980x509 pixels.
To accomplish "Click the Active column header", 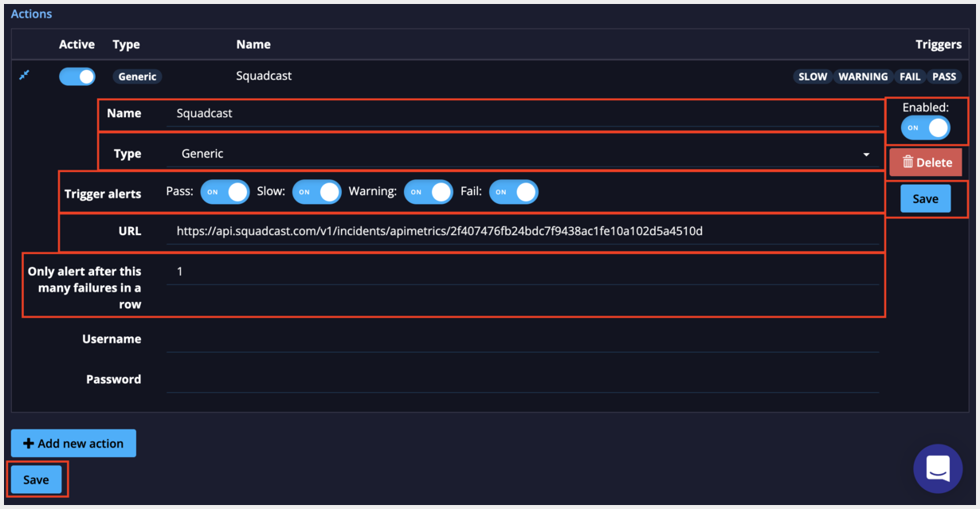I will click(76, 45).
